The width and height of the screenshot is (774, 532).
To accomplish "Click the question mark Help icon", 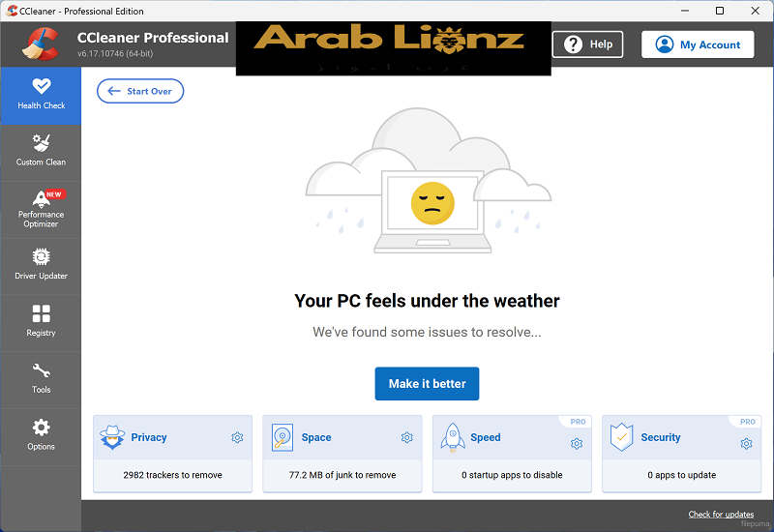I will click(573, 44).
